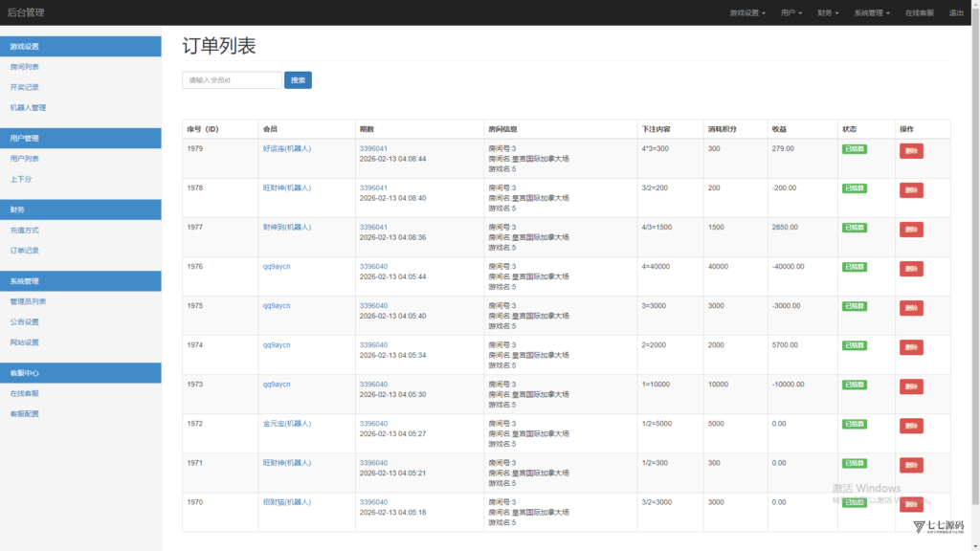Image resolution: width=980 pixels, height=551 pixels.
Task: Open 客服配置 in the sidebar
Action: 25,414
